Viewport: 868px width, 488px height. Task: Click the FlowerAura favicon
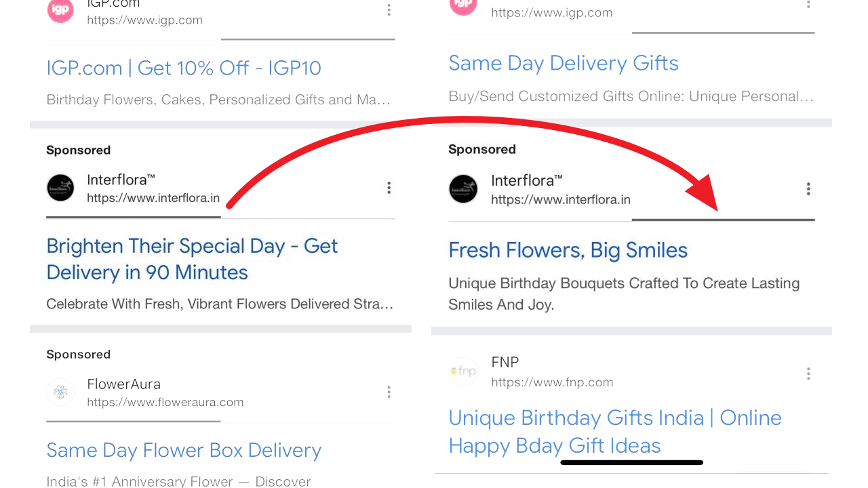coord(60,392)
